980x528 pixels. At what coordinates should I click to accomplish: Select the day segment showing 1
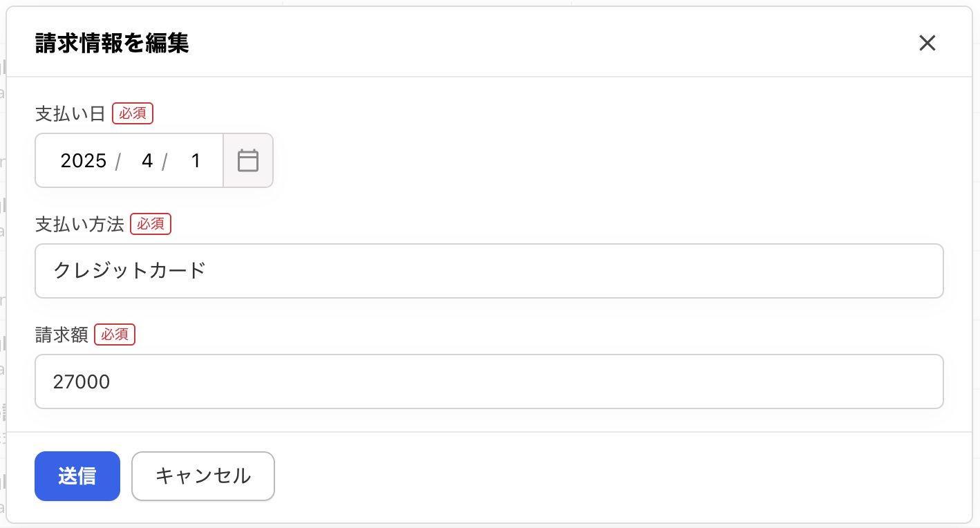[196, 161]
